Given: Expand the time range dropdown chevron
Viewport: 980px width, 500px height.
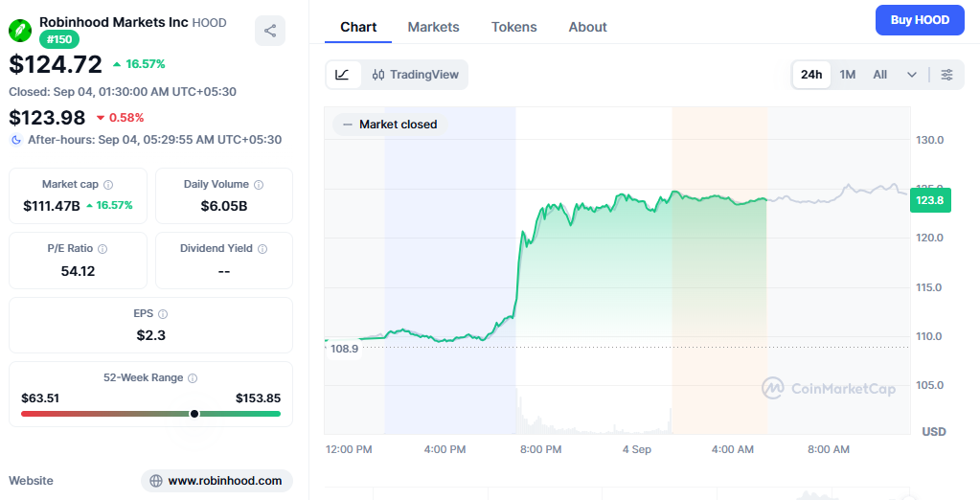Looking at the screenshot, I should point(912,75).
